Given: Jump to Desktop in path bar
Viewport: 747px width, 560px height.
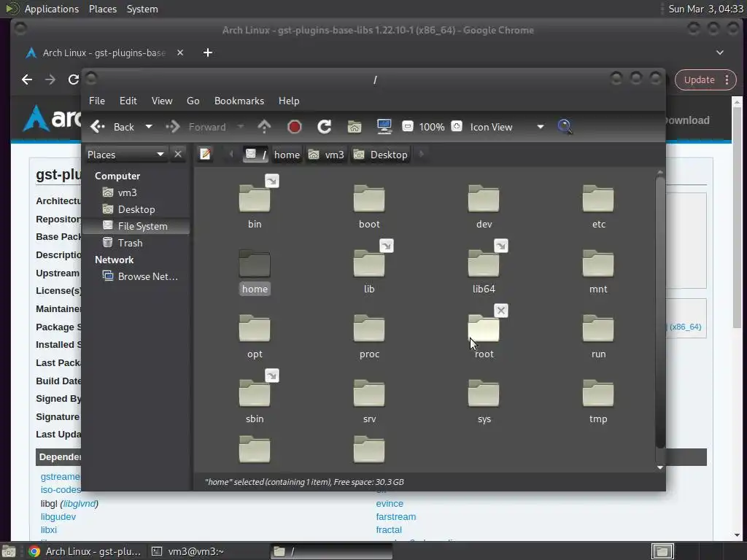Looking at the screenshot, I should 380,155.
